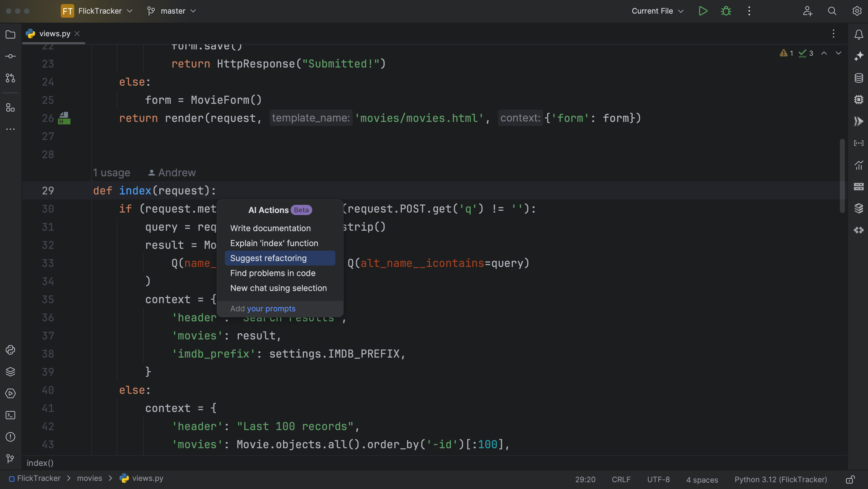
Task: Open the Notifications bell
Action: (x=858, y=34)
